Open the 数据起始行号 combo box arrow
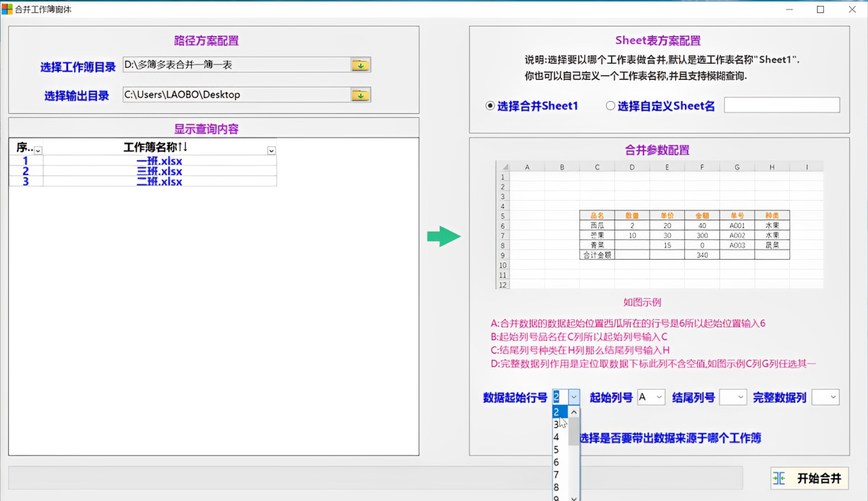Image resolution: width=868 pixels, height=501 pixels. click(574, 397)
